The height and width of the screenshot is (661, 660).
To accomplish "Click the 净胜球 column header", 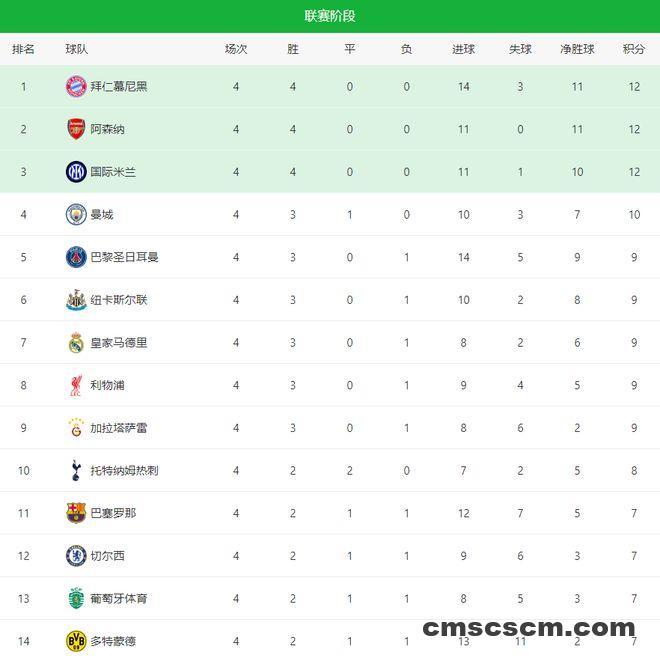I will [577, 49].
